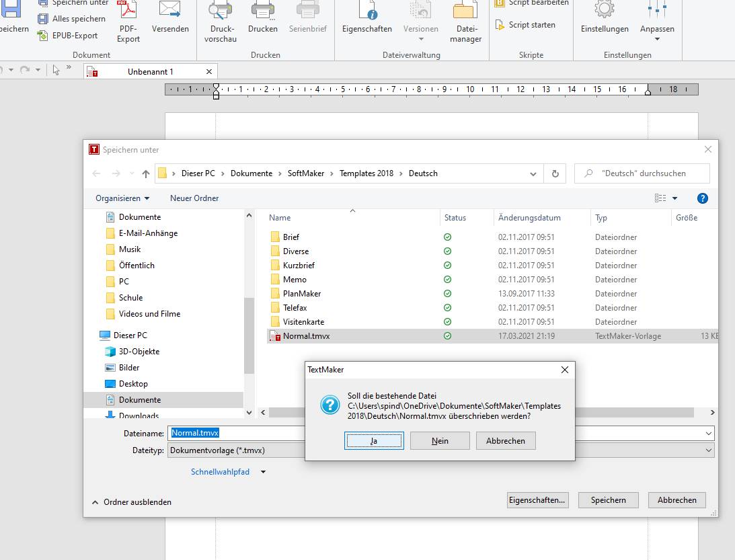
Task: Close the Unbenannt 1 tab
Action: [209, 72]
